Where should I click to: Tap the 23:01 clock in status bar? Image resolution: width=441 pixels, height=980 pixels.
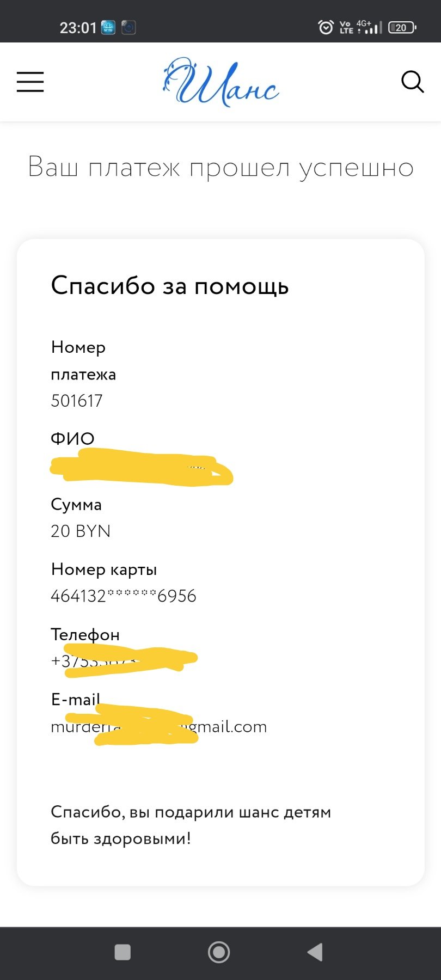pos(78,27)
